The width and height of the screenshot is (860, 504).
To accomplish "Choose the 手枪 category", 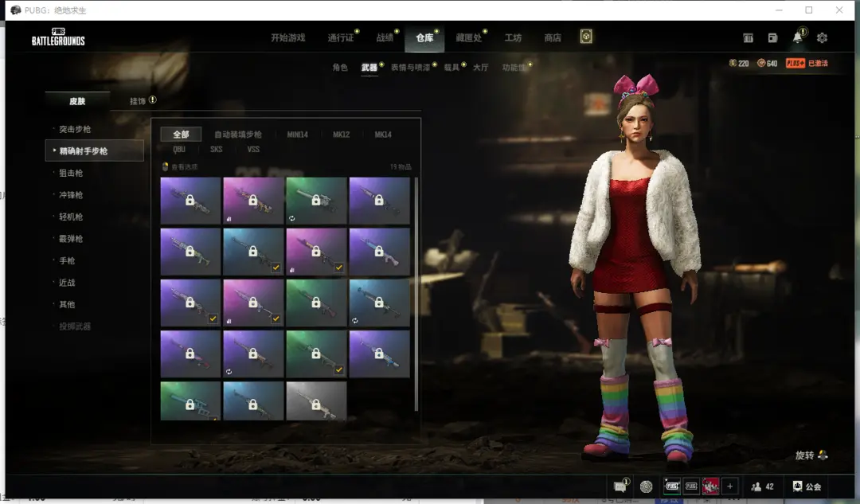I will point(67,260).
